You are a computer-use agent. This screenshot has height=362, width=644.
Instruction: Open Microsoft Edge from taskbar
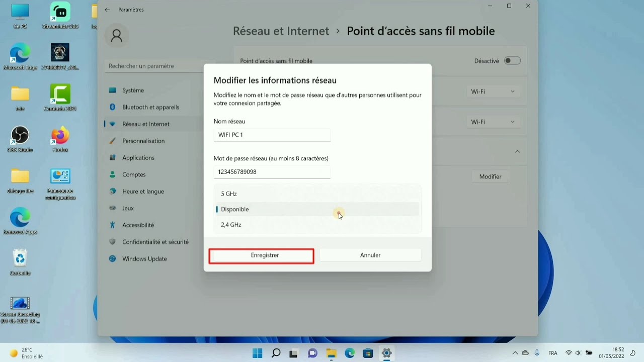[x=350, y=353]
